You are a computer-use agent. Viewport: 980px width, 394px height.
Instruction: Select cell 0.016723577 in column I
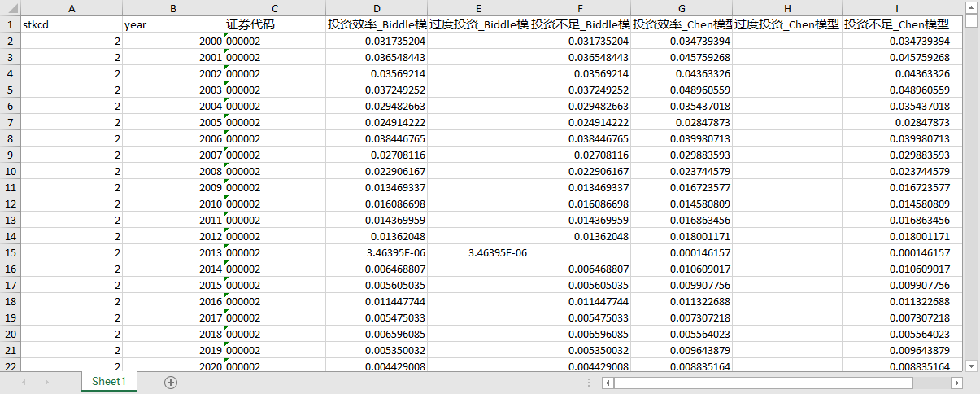click(897, 187)
